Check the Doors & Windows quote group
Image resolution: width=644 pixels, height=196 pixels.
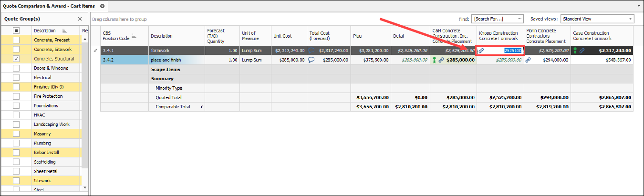pos(16,68)
